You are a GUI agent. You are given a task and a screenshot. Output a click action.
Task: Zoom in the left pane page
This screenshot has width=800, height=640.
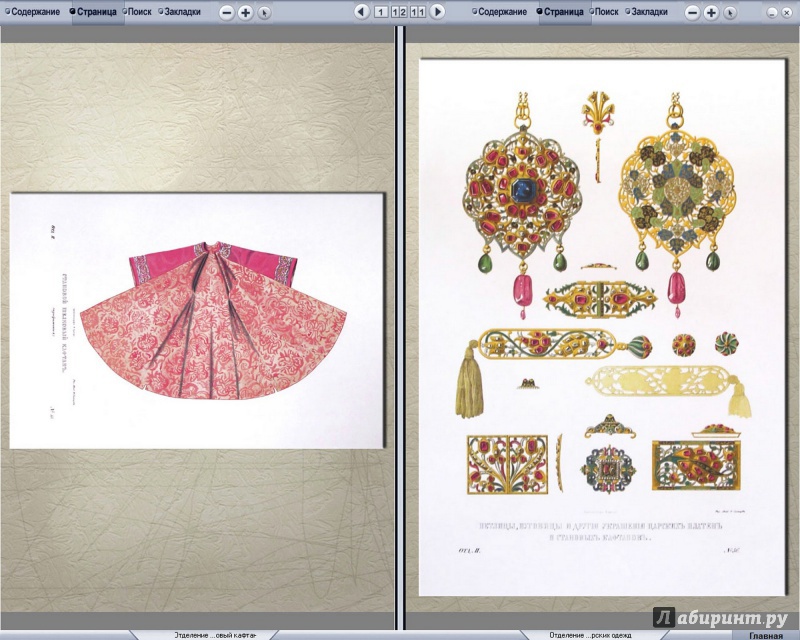point(245,13)
